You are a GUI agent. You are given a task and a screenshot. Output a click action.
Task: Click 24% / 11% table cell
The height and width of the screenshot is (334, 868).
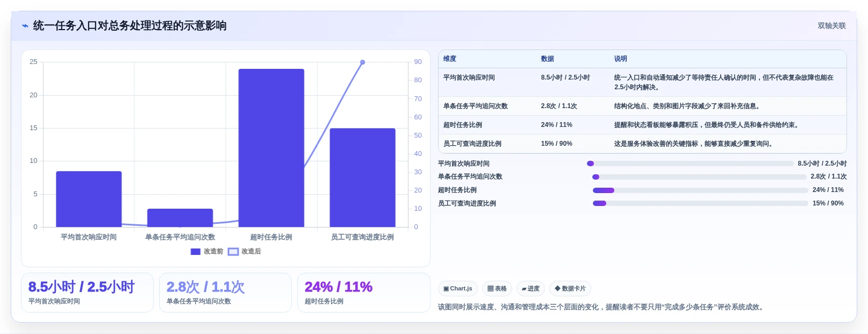(557, 125)
